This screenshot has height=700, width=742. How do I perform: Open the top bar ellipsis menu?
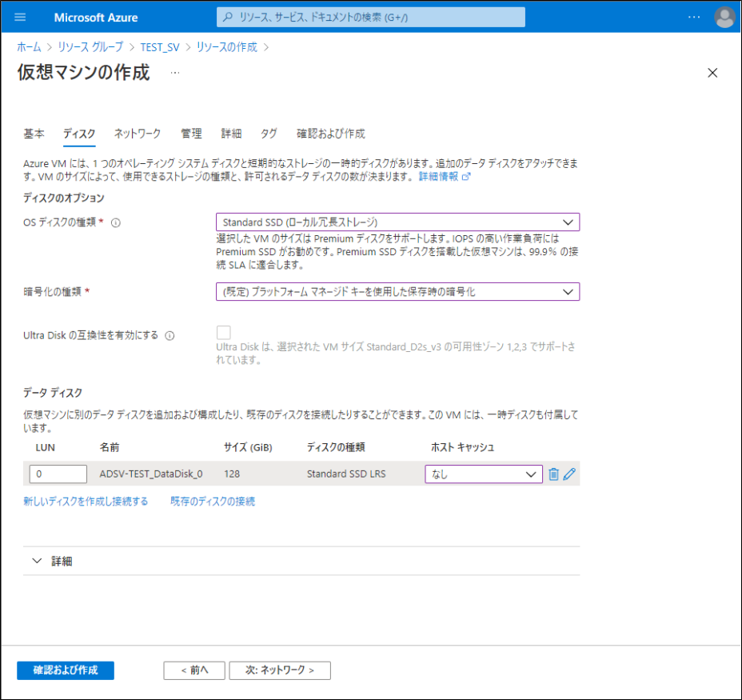pos(694,18)
